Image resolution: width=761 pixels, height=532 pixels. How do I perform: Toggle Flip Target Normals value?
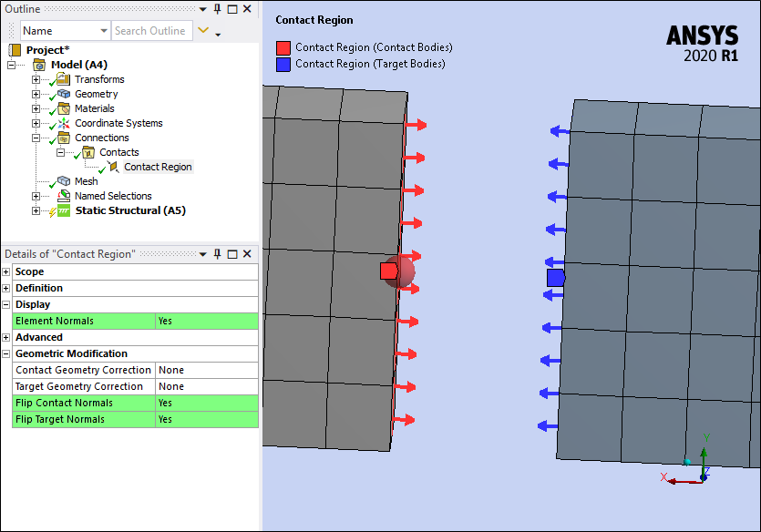[x=206, y=419]
